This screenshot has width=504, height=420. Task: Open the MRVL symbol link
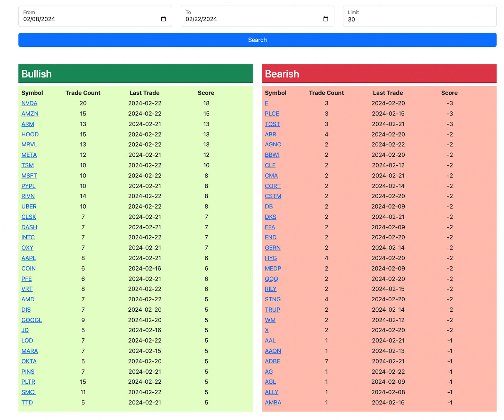(x=29, y=145)
